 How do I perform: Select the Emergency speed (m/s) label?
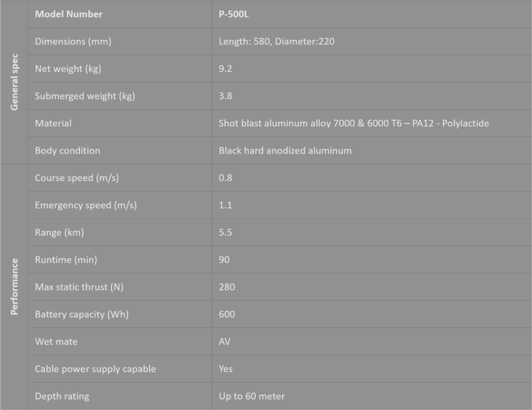click(x=86, y=205)
